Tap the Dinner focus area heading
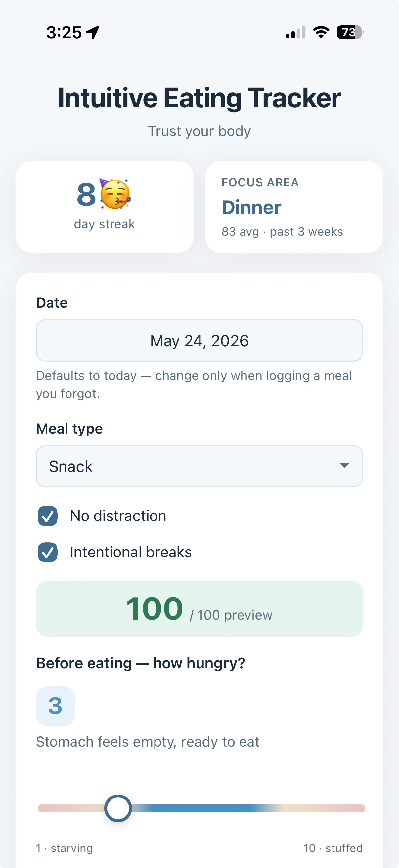This screenshot has height=868, width=399. coord(251,207)
